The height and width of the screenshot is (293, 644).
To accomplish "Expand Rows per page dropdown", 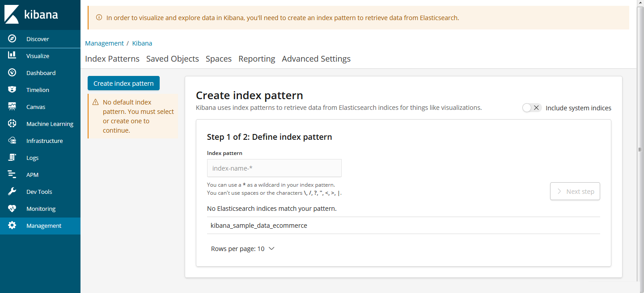I will coord(242,249).
